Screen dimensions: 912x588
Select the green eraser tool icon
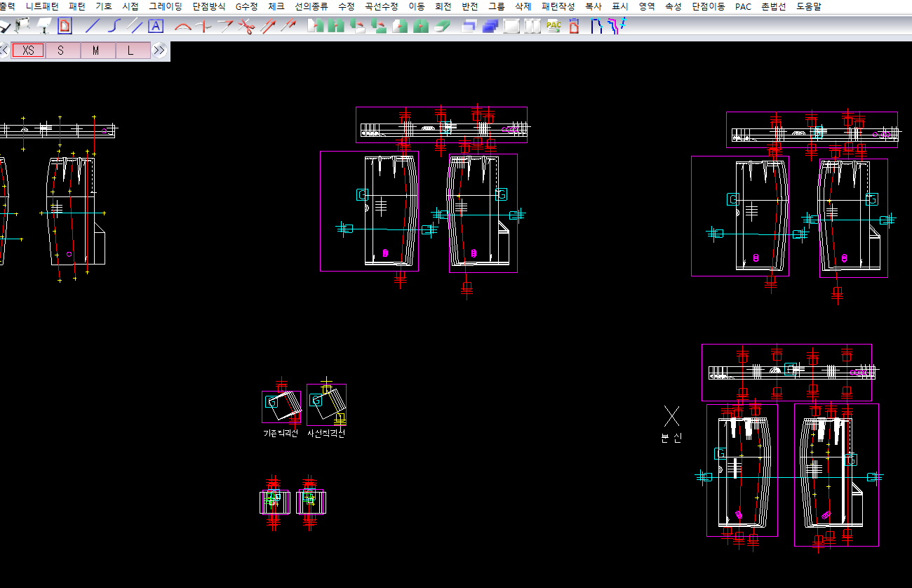pos(443,27)
